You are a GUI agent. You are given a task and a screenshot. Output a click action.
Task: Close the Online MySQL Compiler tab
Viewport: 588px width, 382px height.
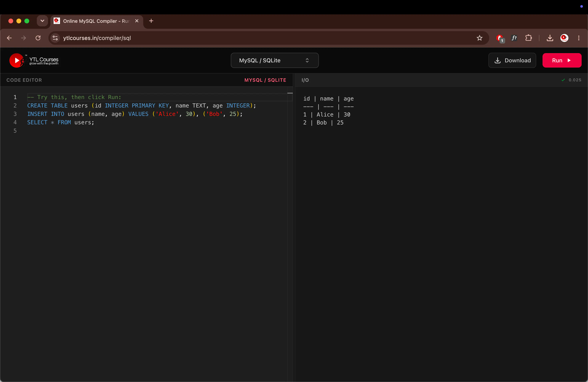[137, 21]
